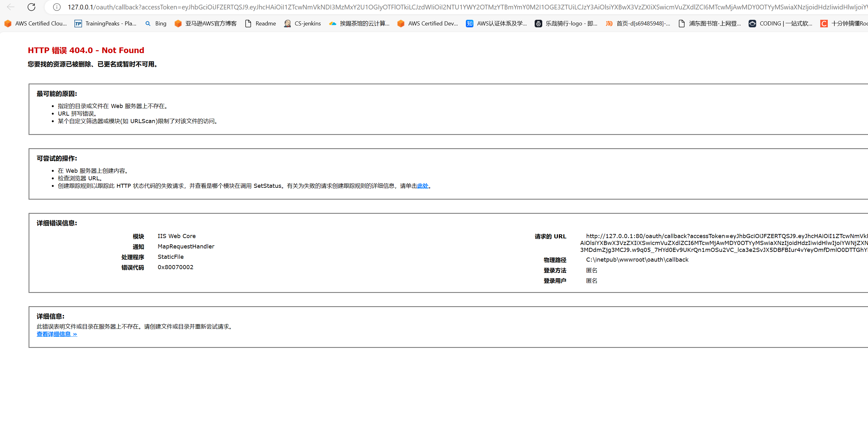Image resolution: width=868 pixels, height=424 pixels.
Task: Click the 详细信息 section header
Action: (x=50, y=316)
